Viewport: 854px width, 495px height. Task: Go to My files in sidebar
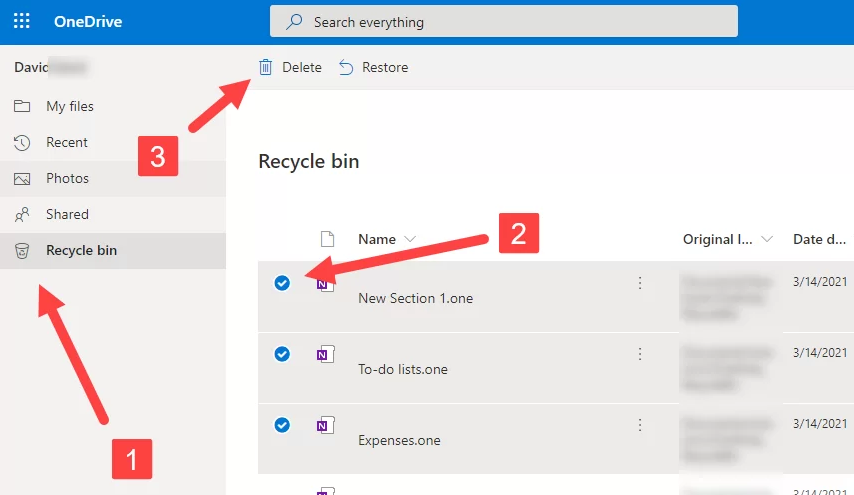[70, 107]
